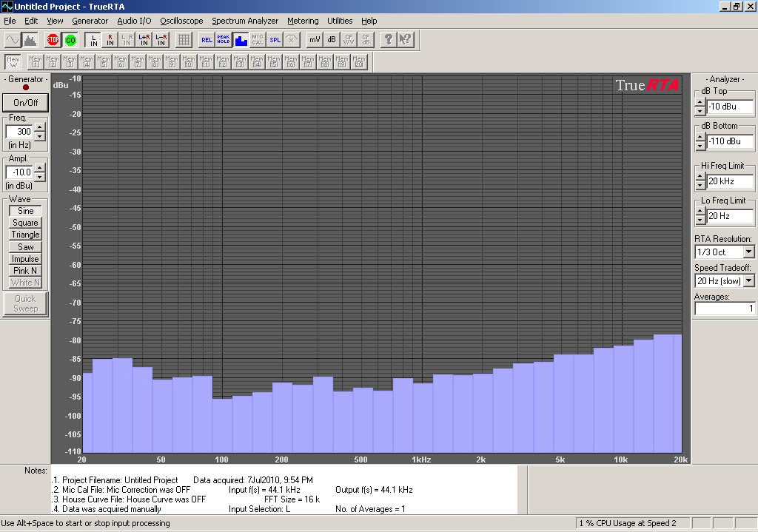Increase the generator Freq. value stepper
The width and height of the screenshot is (758, 532).
pyautogui.click(x=40, y=127)
